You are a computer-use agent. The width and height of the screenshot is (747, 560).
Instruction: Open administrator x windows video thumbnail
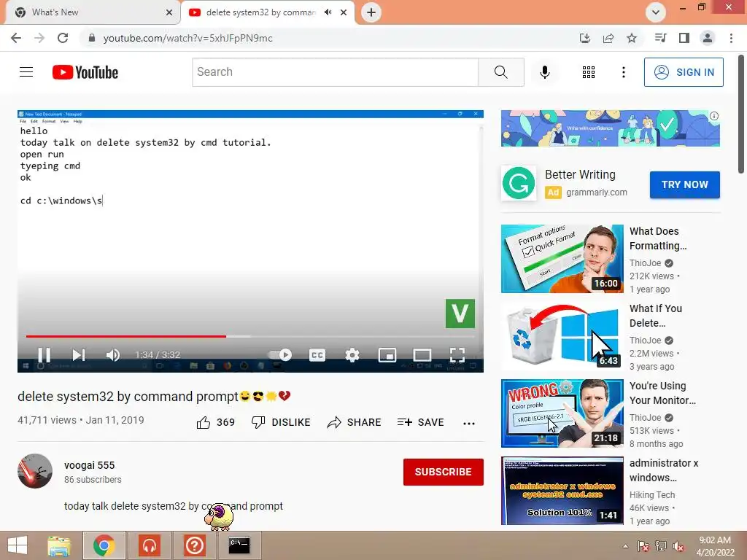click(x=562, y=491)
